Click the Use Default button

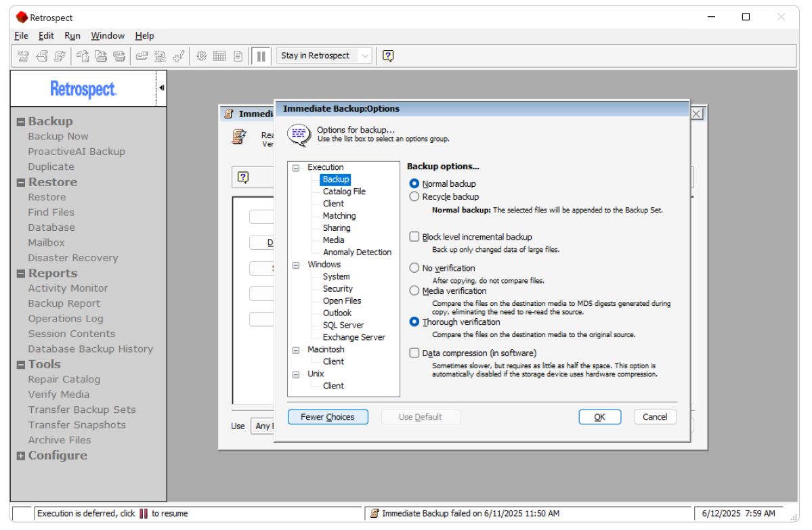tap(421, 417)
